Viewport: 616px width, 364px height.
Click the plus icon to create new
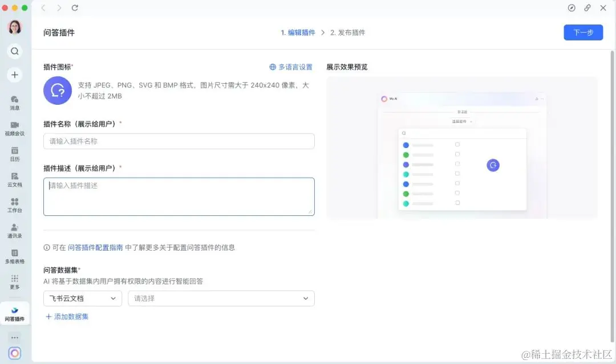(x=14, y=75)
